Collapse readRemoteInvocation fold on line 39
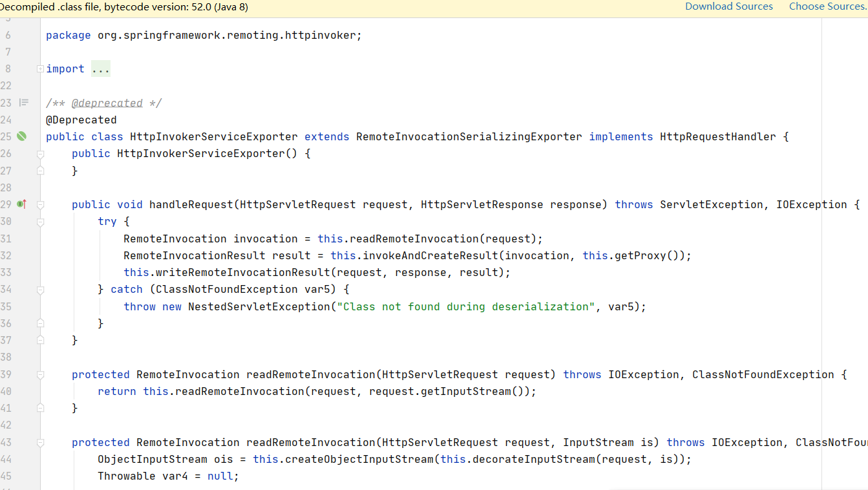Image resolution: width=868 pixels, height=490 pixels. point(40,374)
